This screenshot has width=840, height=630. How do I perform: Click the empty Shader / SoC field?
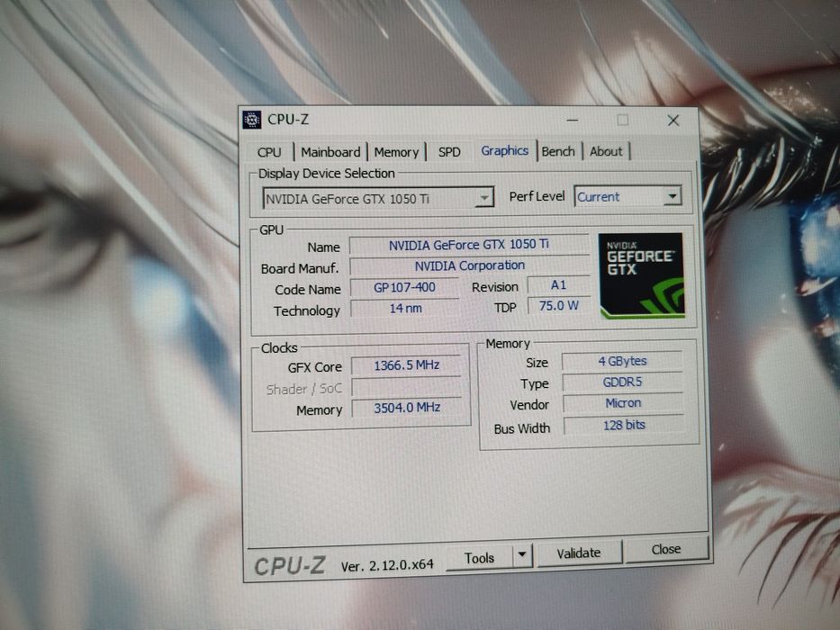(407, 387)
